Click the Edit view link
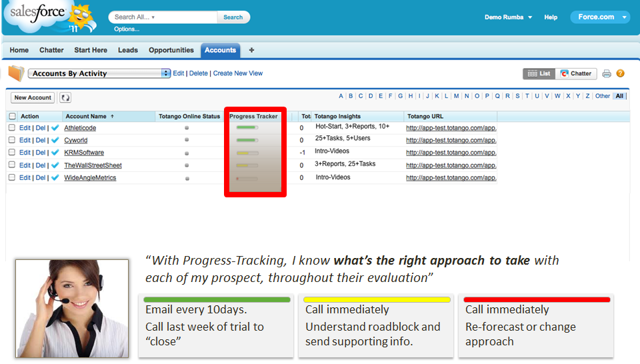Screen dimensions: 640x364 179,73
